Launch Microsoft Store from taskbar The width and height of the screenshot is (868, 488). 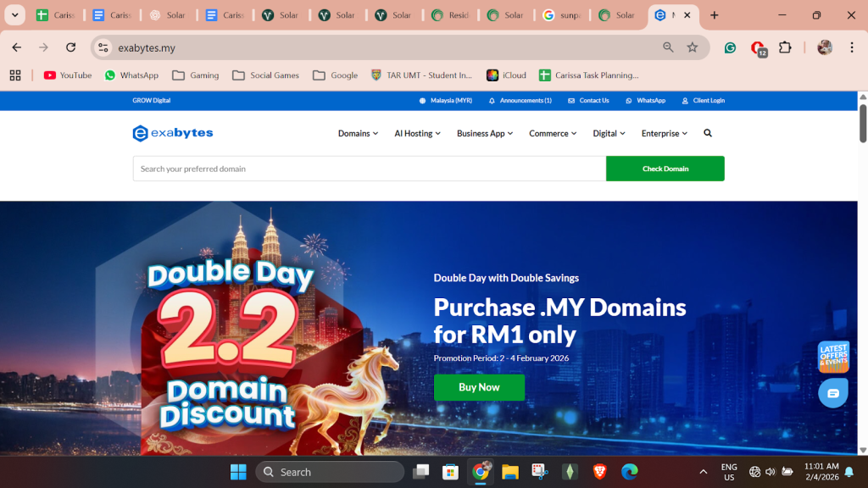tap(450, 472)
